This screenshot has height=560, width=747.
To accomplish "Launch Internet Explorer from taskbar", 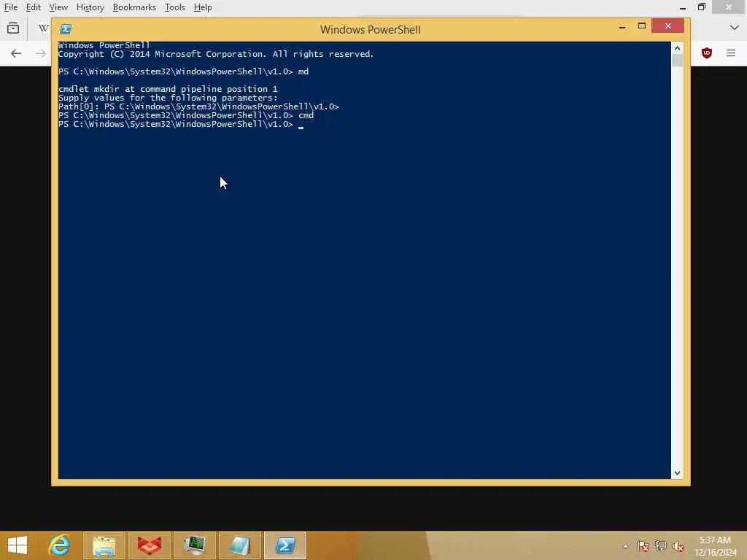I will pos(60,545).
